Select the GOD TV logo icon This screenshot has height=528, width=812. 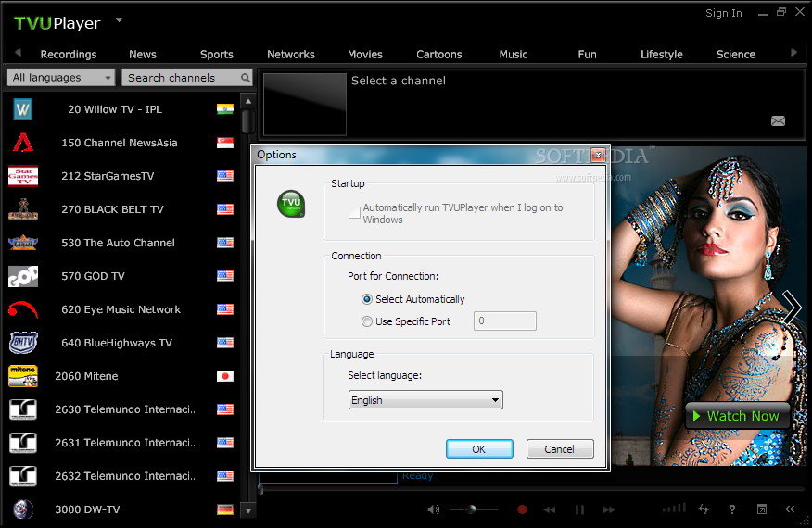[23, 276]
